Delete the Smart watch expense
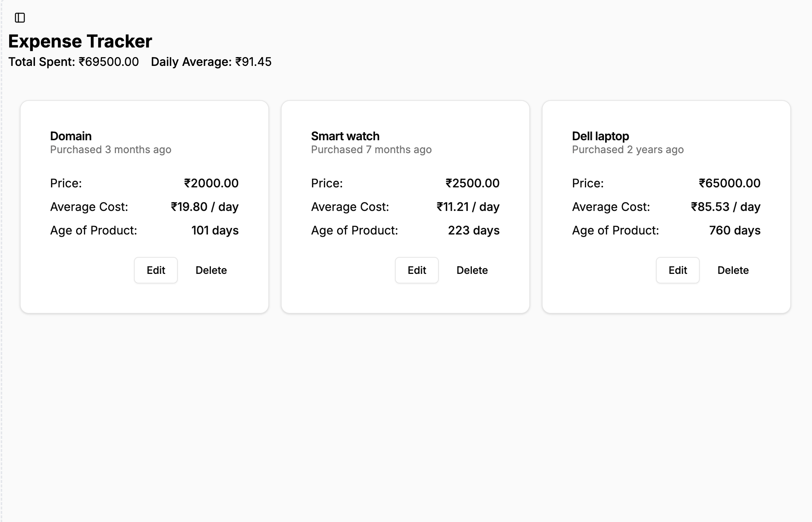The image size is (812, 522). (472, 270)
